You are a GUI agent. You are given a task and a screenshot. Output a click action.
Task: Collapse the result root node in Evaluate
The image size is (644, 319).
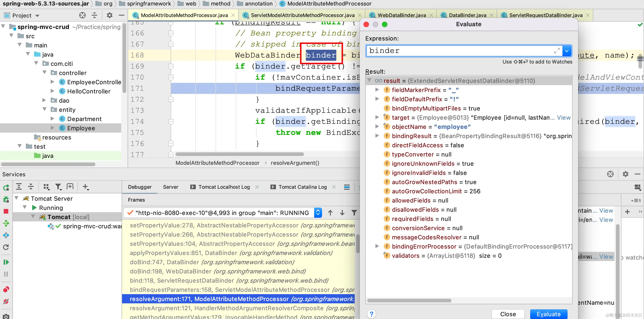pyautogui.click(x=369, y=80)
